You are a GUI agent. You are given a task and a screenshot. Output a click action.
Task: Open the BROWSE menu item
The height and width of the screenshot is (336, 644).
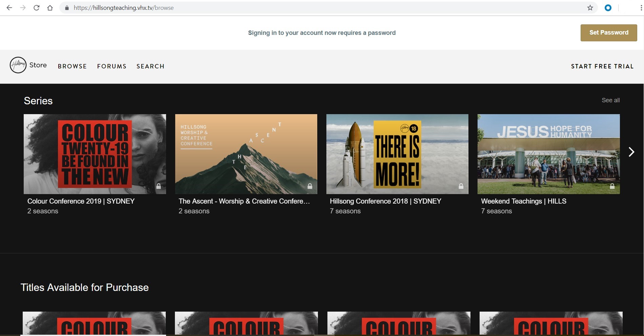pyautogui.click(x=72, y=66)
